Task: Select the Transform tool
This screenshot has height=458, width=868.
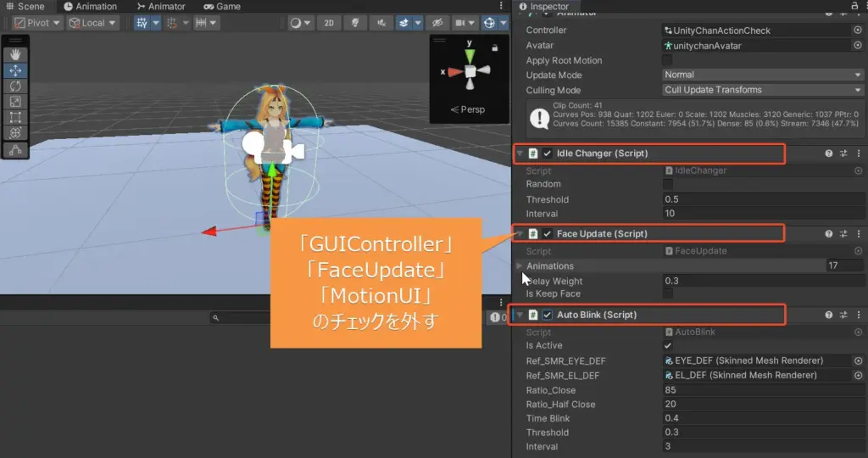Action: click(15, 132)
